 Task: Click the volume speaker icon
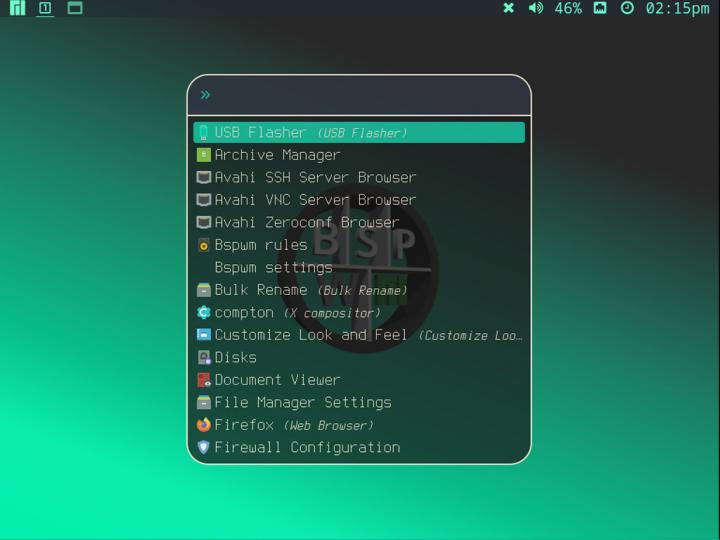click(536, 8)
